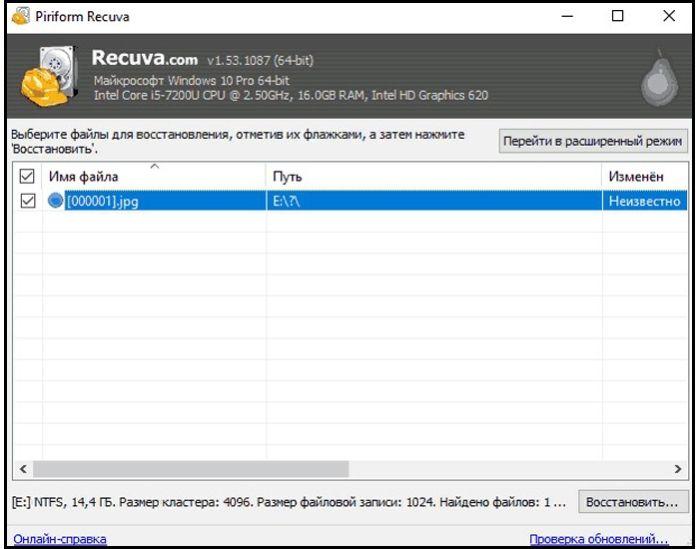Screen dimensions: 699x549
Task: Select the file name [000001].jpg
Action: point(103,201)
